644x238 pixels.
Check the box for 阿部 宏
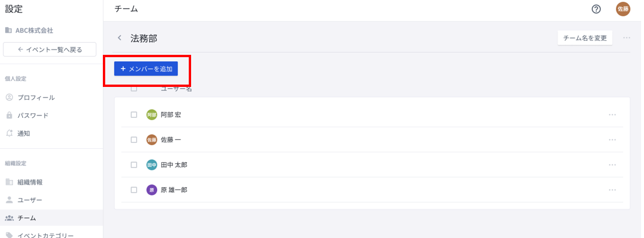[x=134, y=115]
